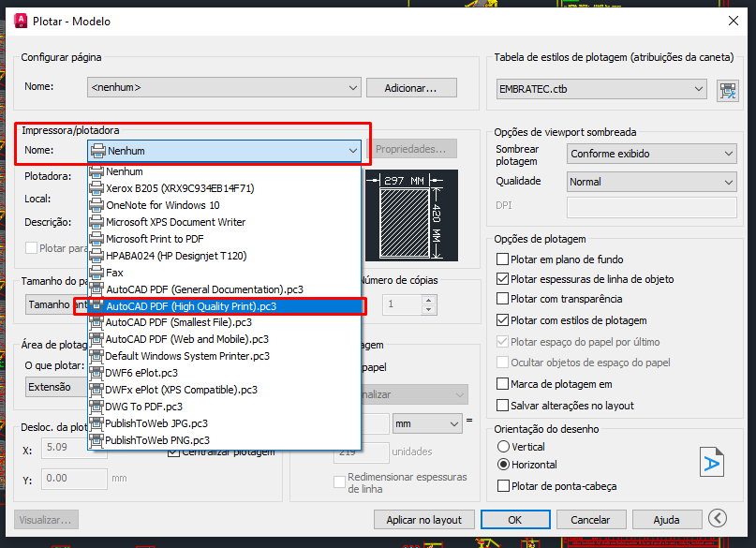This screenshot has height=548, width=756.
Task: Open the plot style table editor icon
Action: coord(727,90)
